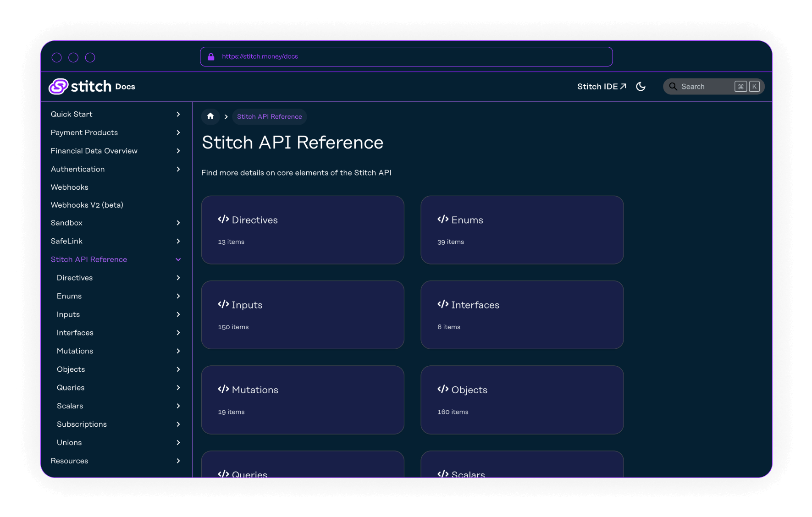Click the Stitch logo icon
The height and width of the screenshot is (517, 812).
[59, 86]
